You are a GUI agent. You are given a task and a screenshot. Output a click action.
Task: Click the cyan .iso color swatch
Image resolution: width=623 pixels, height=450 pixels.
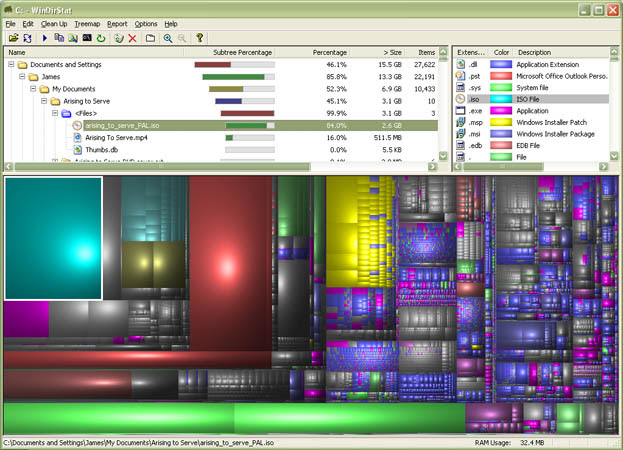click(x=501, y=99)
